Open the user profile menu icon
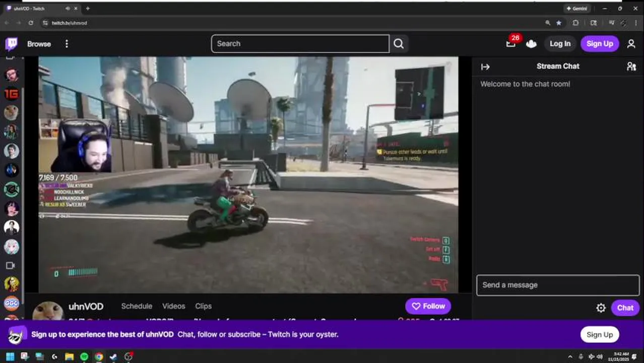 tap(631, 44)
